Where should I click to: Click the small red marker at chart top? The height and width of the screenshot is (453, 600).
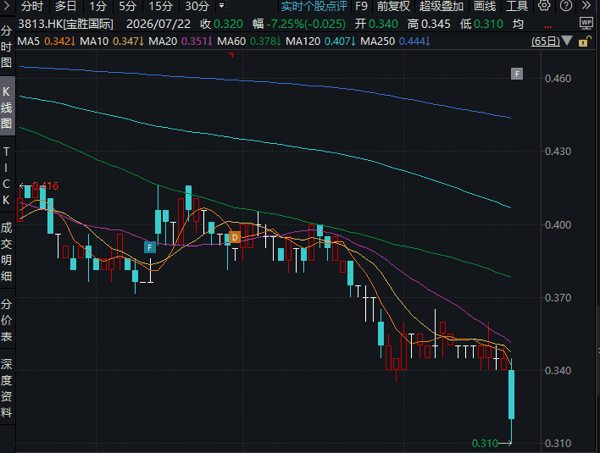coord(231,55)
